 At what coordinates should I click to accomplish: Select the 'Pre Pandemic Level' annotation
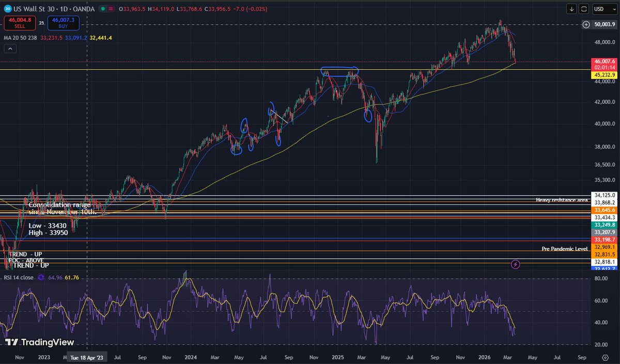(565, 249)
